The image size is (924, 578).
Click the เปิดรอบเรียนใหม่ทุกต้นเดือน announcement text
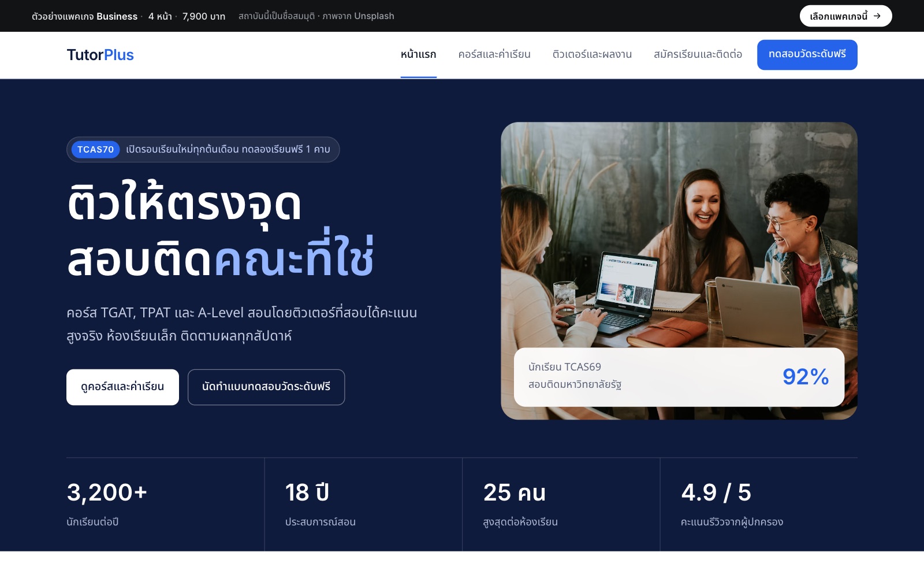228,150
